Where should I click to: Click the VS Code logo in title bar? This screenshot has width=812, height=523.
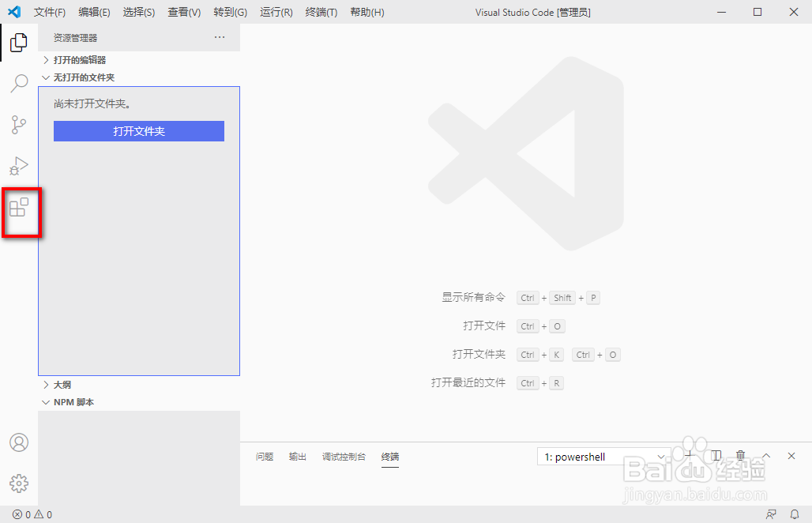[14, 12]
